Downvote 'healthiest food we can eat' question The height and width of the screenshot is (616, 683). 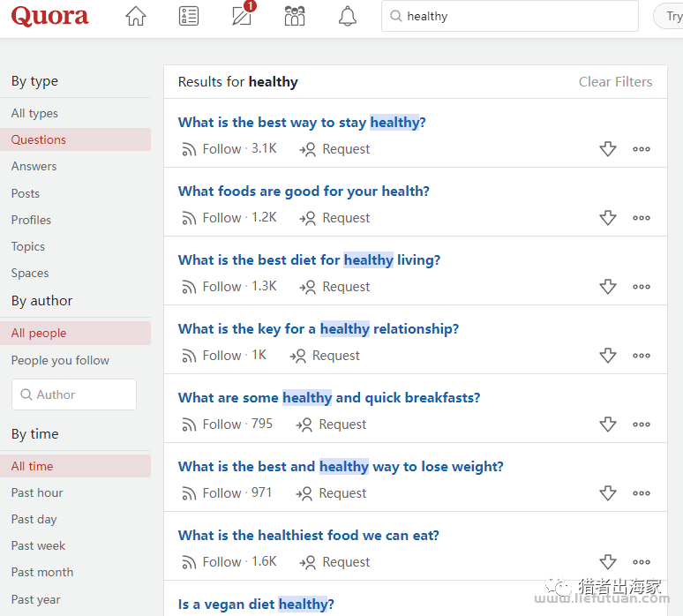(608, 562)
